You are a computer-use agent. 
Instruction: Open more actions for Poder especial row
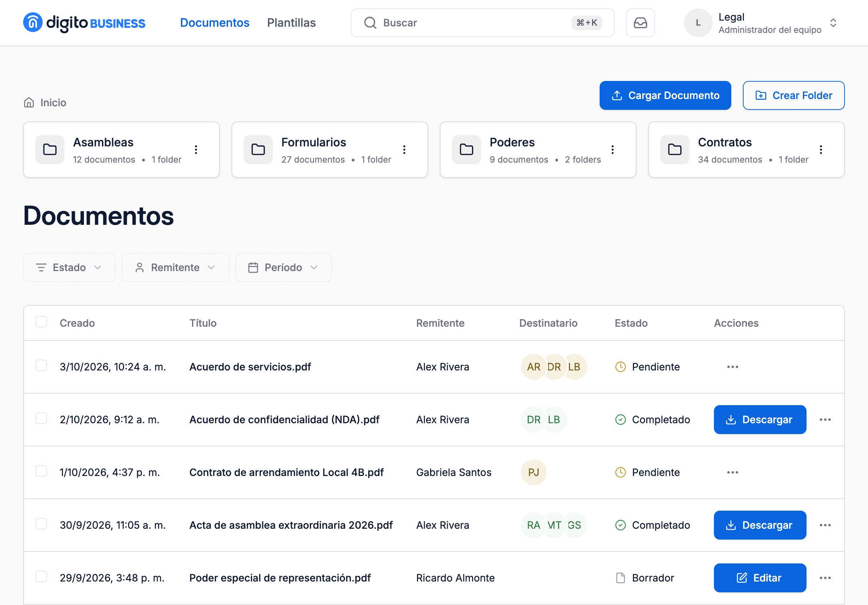(825, 578)
